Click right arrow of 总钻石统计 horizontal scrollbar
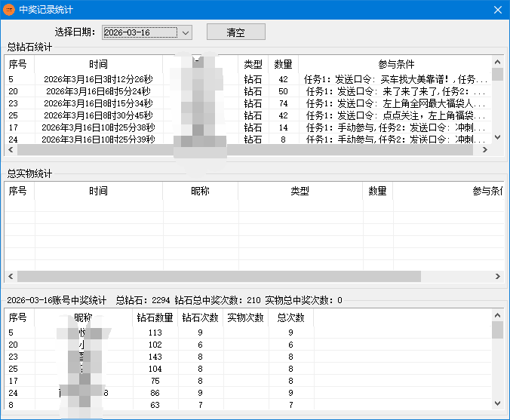The height and width of the screenshot is (420, 510). pyautogui.click(x=488, y=150)
